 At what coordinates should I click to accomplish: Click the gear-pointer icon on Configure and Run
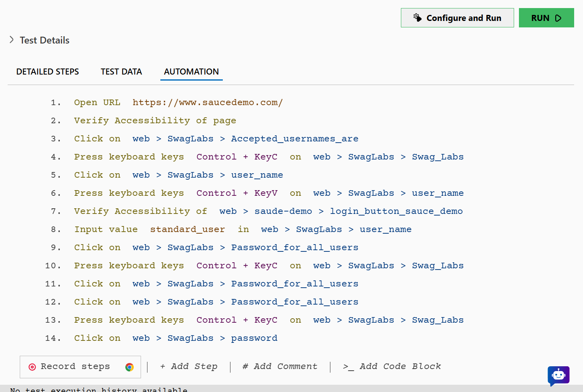click(418, 17)
